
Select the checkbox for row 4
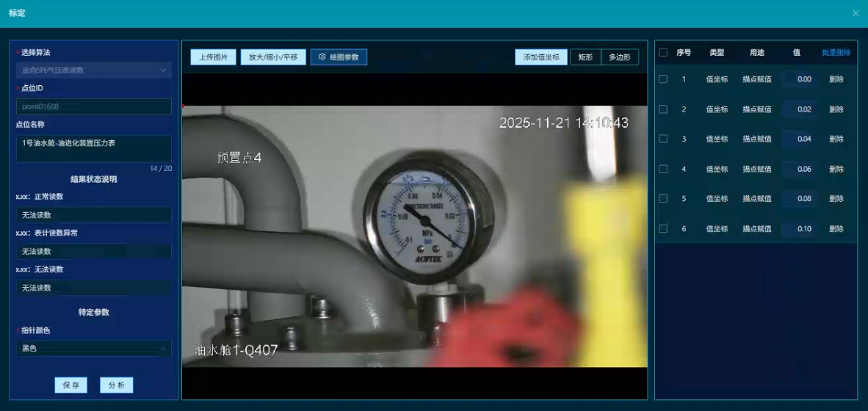pos(663,169)
